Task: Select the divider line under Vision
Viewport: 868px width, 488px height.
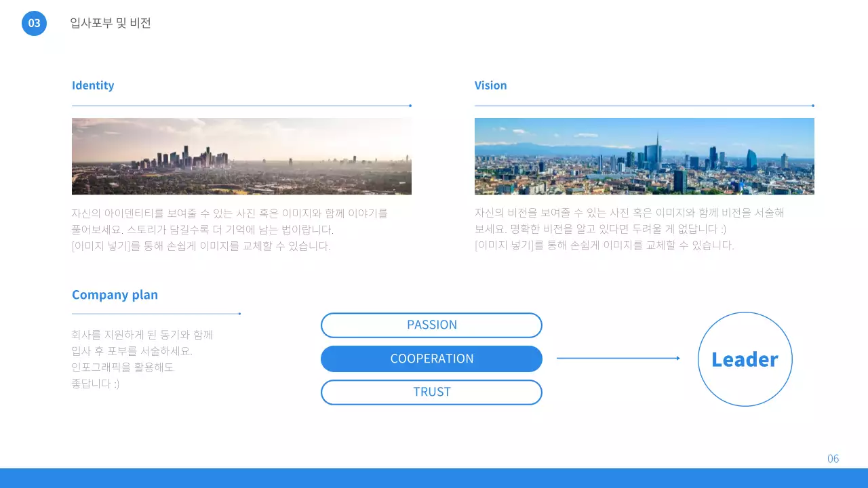Action: [x=644, y=106]
